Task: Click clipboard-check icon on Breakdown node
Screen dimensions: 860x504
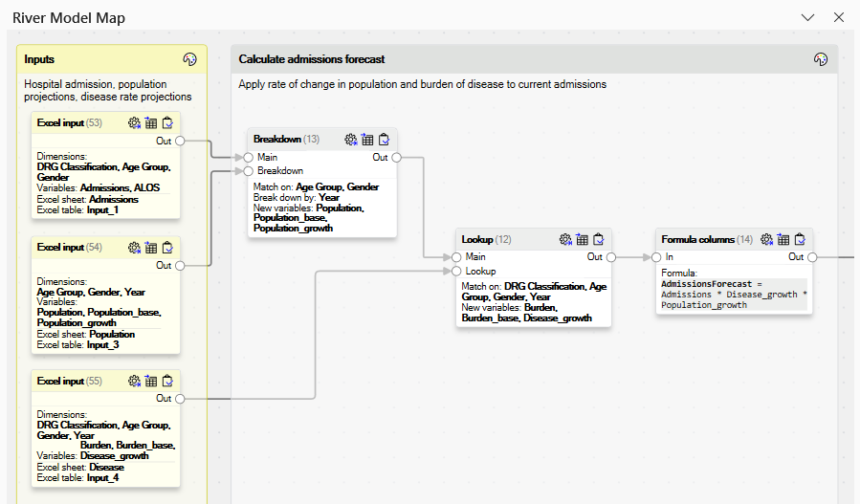Action: (385, 140)
